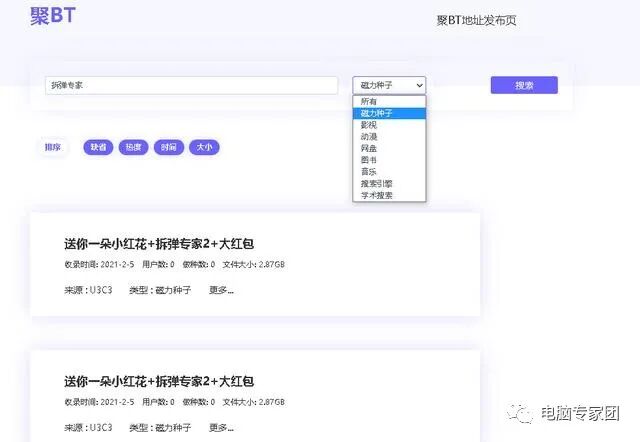
Task: Click 类型 : 磁力种子 in the first result
Action: (160, 290)
